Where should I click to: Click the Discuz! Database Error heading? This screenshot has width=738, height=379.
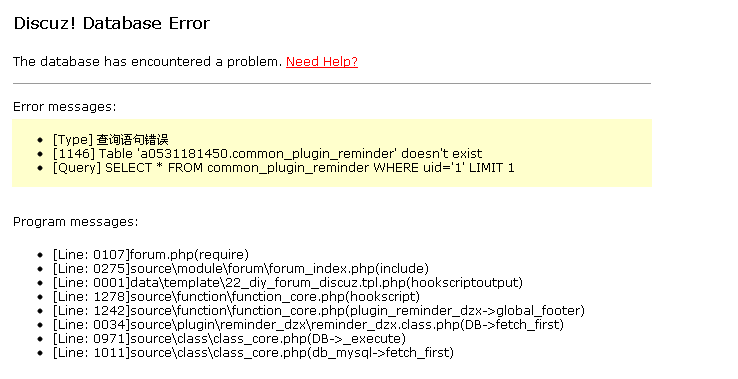pos(112,23)
